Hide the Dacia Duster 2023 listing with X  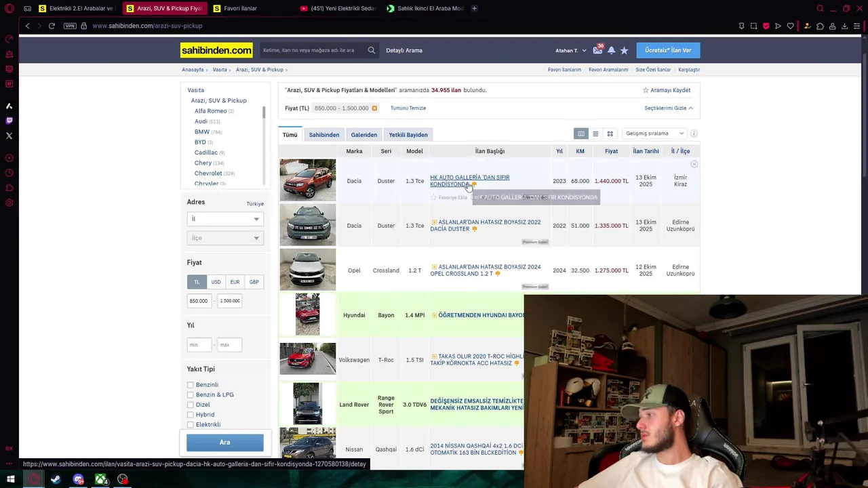[694, 165]
